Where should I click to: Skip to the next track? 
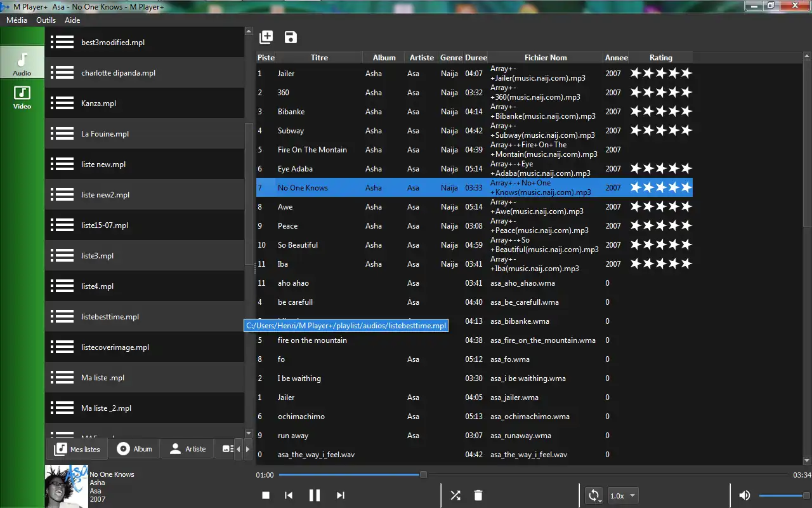[x=341, y=495]
